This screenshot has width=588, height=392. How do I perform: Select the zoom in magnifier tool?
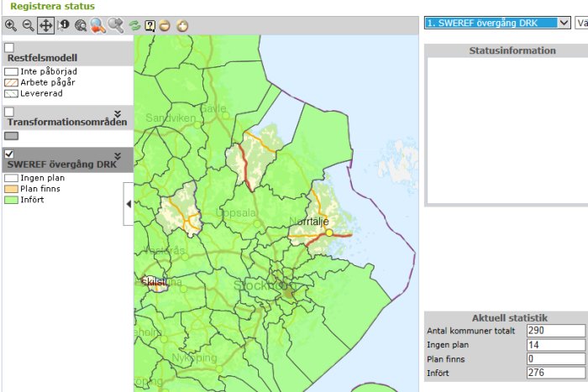pos(10,25)
